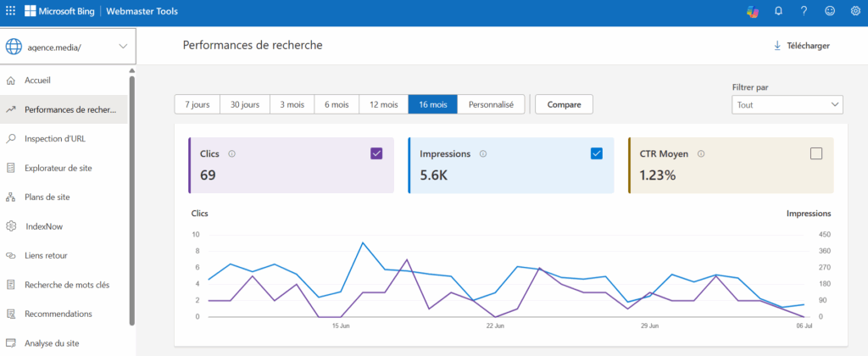
Task: Click the Accueil home icon
Action: [10, 81]
